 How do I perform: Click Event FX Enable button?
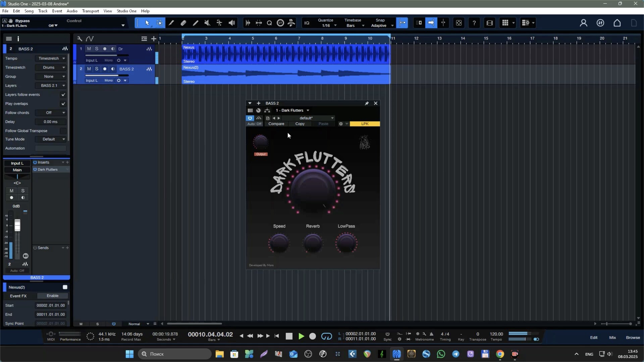click(53, 296)
